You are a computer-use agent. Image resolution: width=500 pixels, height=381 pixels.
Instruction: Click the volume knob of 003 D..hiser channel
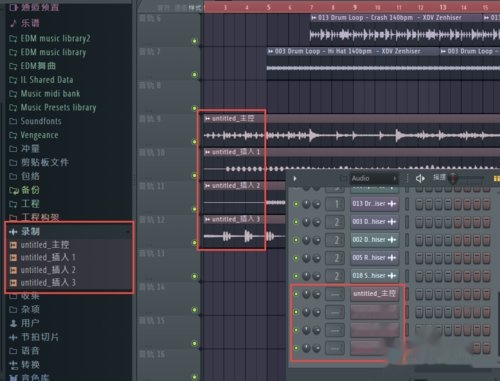(x=317, y=222)
